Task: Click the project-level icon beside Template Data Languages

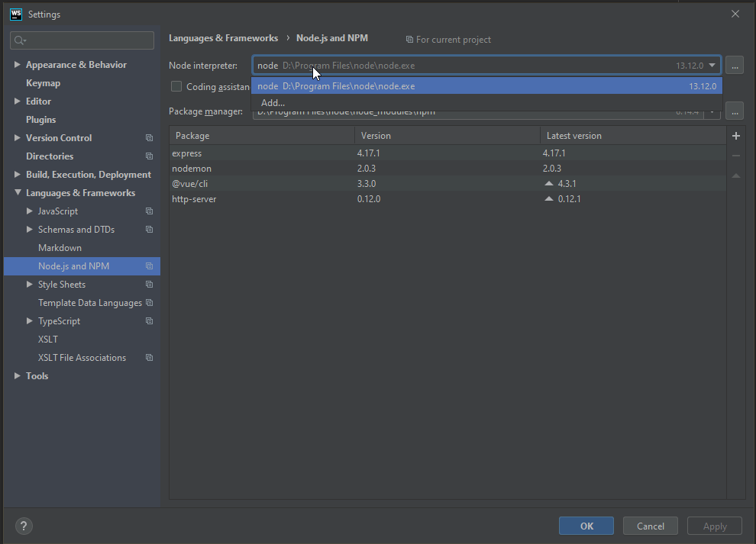Action: pos(150,303)
